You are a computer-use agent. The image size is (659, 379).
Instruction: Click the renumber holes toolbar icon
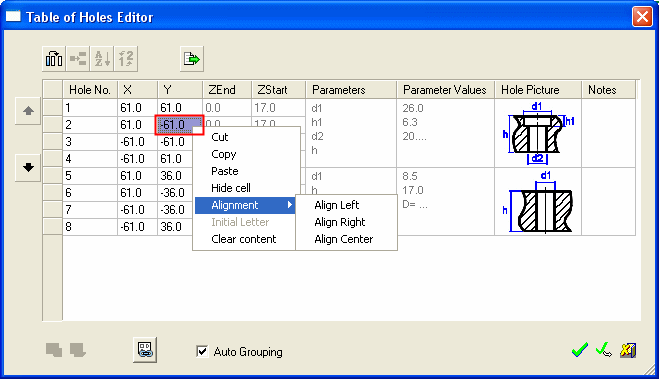126,59
